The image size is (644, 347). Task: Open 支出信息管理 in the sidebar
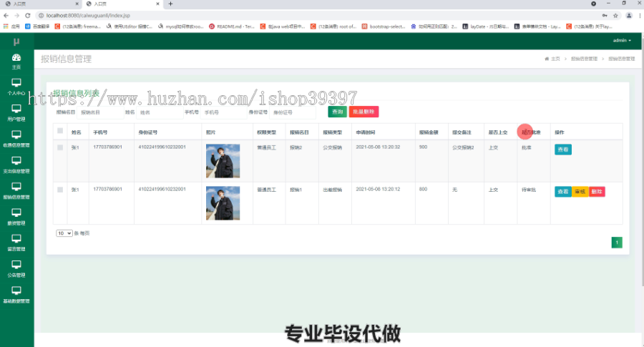(x=16, y=165)
